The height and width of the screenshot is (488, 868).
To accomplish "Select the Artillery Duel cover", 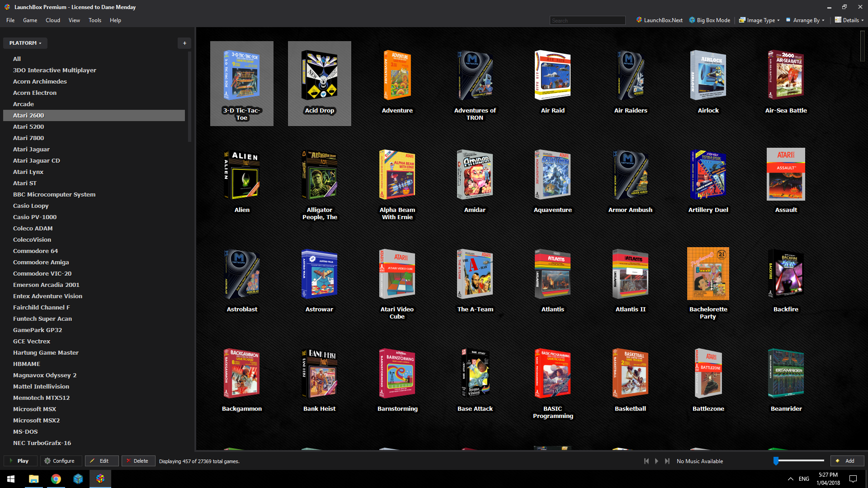I will click(708, 175).
